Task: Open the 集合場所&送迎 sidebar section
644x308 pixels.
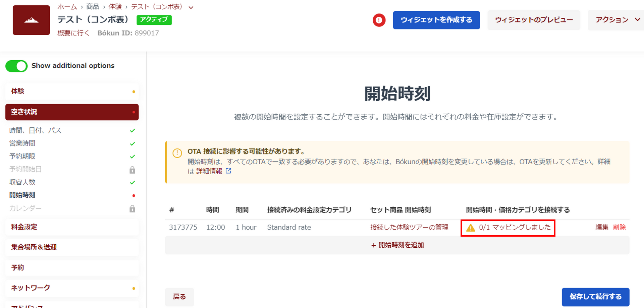Action: (72, 247)
